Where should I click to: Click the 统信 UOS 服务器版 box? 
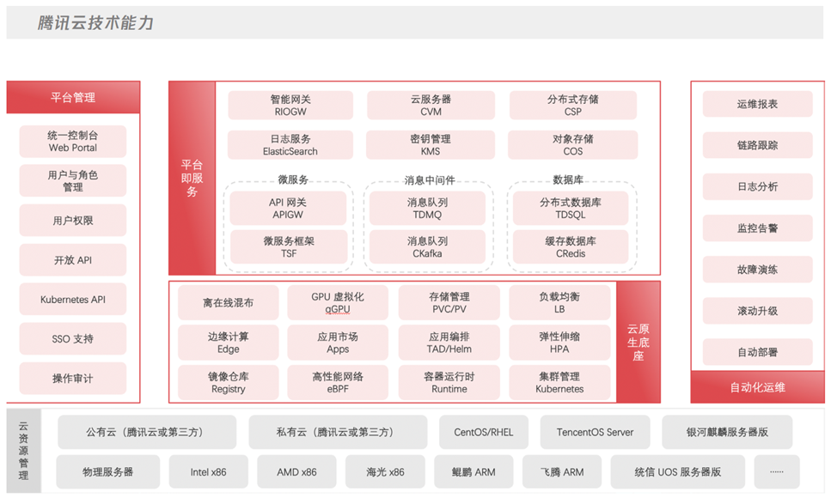678,472
